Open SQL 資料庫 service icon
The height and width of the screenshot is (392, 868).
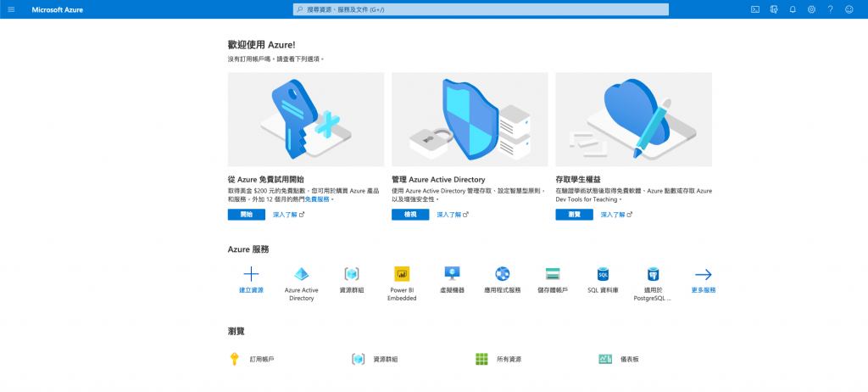click(x=603, y=274)
